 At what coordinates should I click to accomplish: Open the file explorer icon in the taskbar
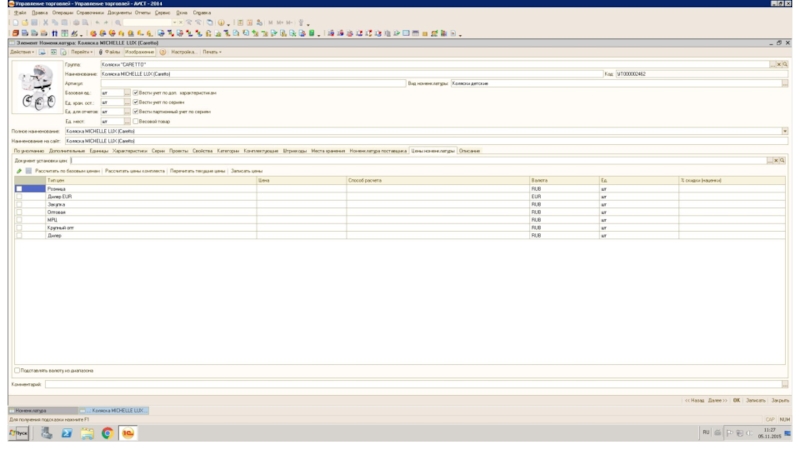87,434
